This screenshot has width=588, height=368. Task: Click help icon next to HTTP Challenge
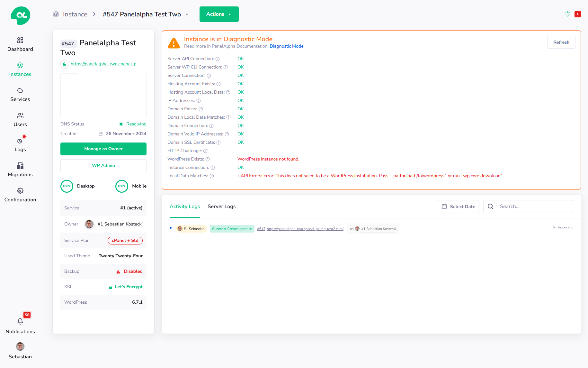[205, 151]
